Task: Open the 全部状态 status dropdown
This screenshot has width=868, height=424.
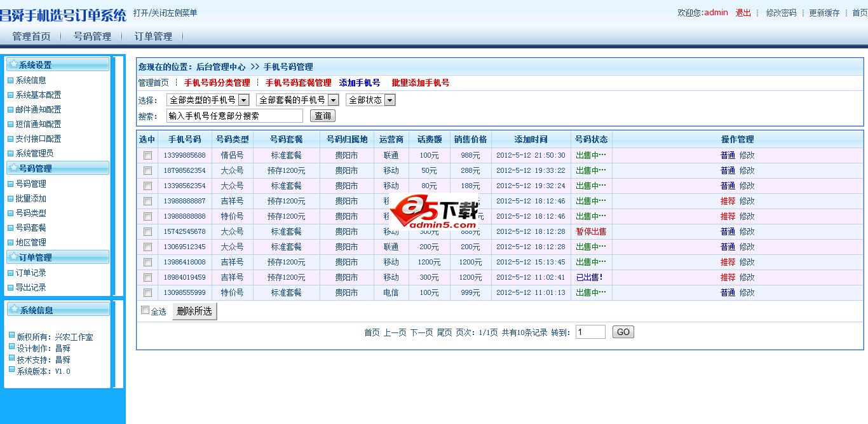Action: 390,100
